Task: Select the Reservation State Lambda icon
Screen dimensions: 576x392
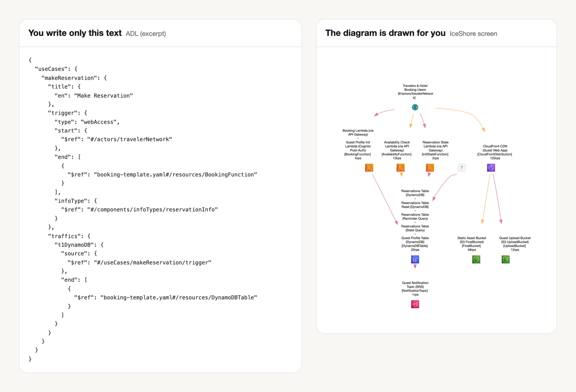Action: (430, 168)
